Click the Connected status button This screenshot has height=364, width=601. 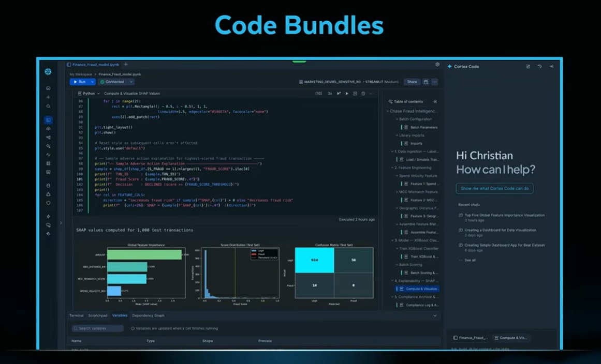point(112,82)
